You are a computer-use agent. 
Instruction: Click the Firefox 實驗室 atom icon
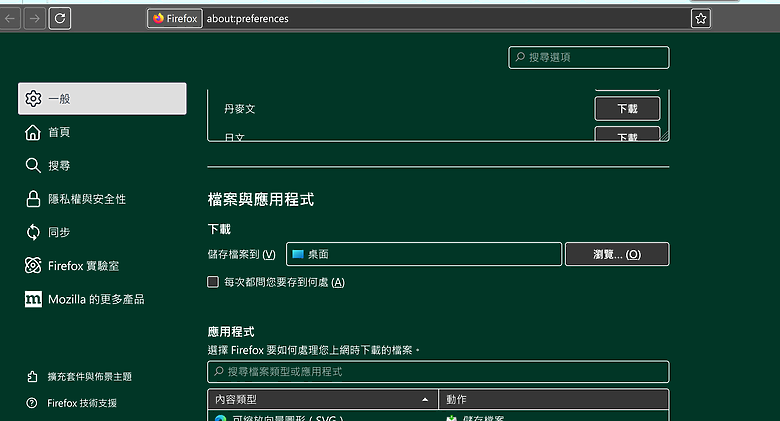coord(33,265)
